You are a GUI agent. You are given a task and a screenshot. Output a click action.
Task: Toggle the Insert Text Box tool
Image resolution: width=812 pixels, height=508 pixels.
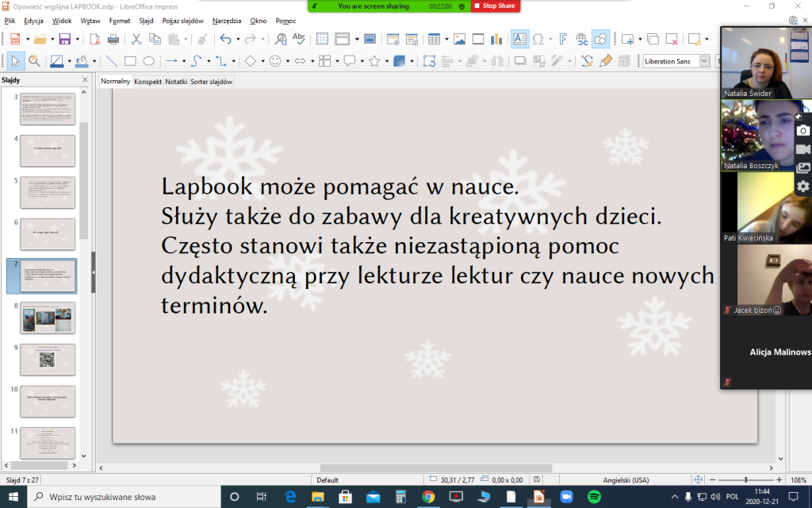pos(519,39)
